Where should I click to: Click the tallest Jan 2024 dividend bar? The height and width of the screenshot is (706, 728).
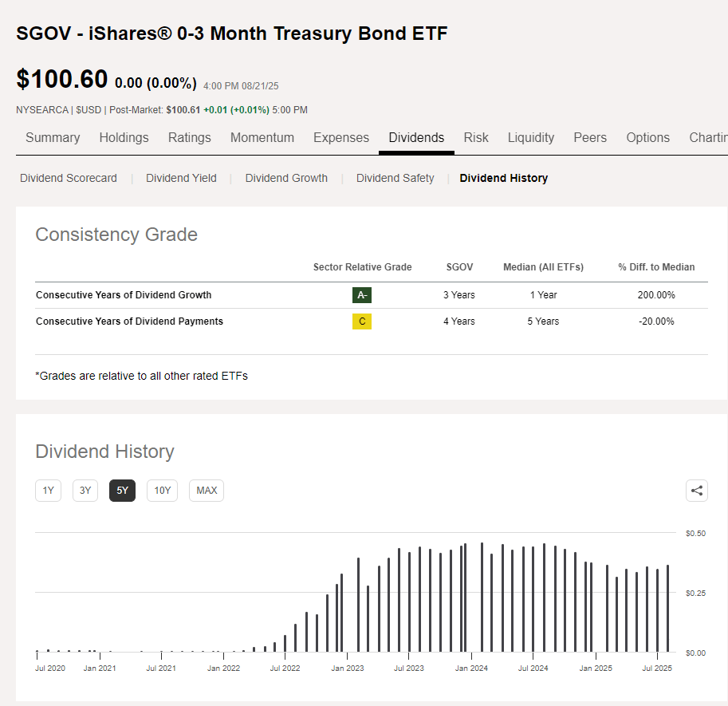click(482, 597)
